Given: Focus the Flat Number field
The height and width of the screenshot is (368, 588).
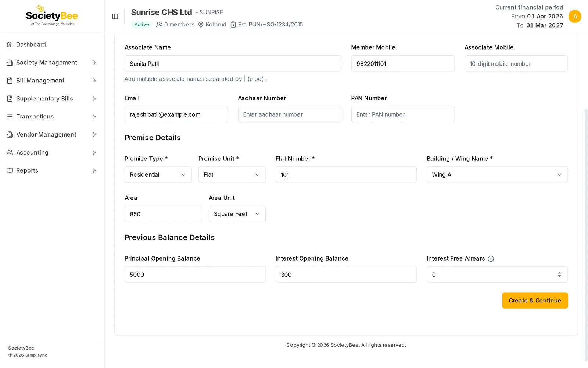Looking at the screenshot, I should pos(346,175).
